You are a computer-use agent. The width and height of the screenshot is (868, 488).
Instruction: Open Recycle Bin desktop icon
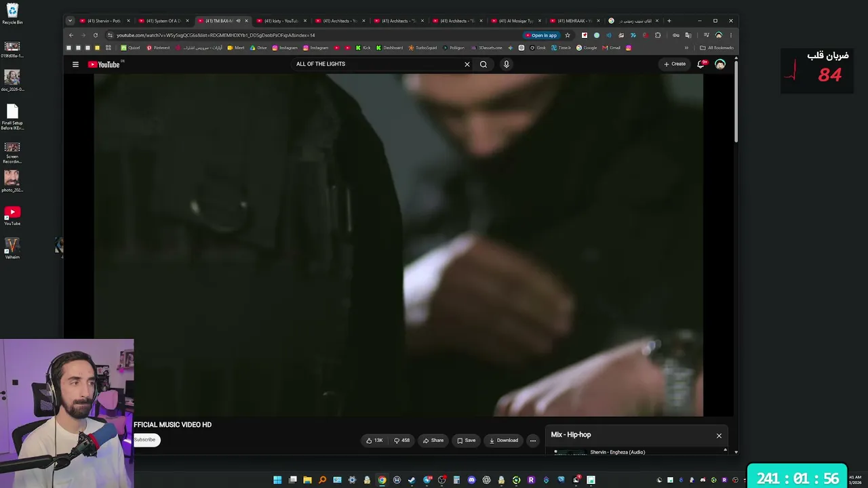pos(12,14)
